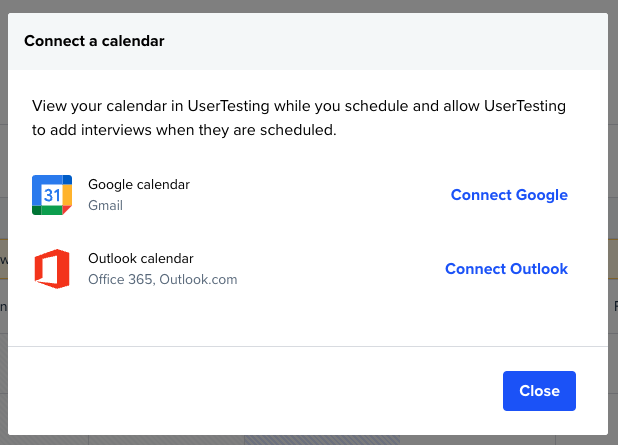Click blank area below Outlook calendar row
Image resolution: width=618 pixels, height=445 pixels.
(x=308, y=317)
